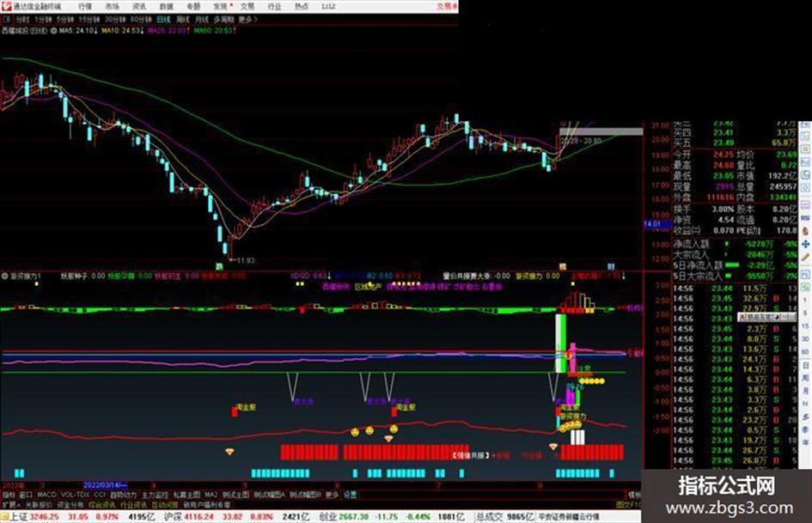Select the blue move-arrows icon in sidebar
This screenshot has height=523, width=812.
pyautogui.click(x=805, y=244)
